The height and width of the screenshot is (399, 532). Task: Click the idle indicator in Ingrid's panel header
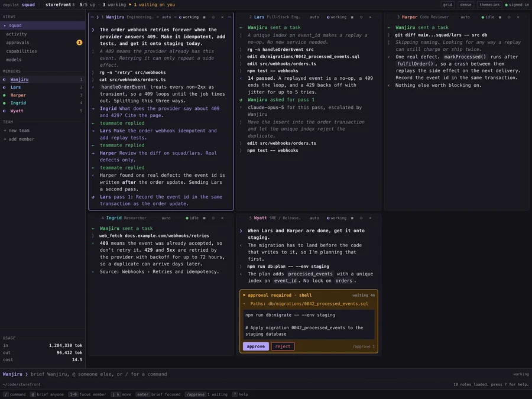coord(192,218)
